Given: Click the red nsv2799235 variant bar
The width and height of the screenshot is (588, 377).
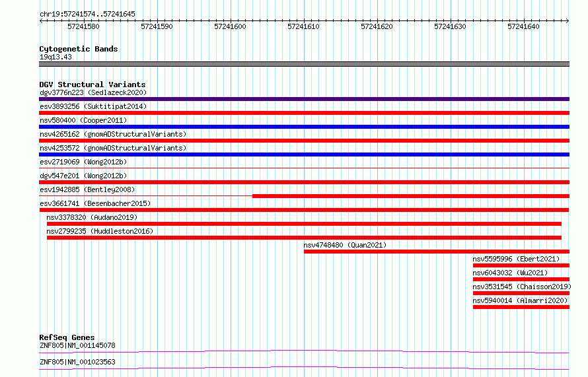Looking at the screenshot, I should pyautogui.click(x=304, y=238).
